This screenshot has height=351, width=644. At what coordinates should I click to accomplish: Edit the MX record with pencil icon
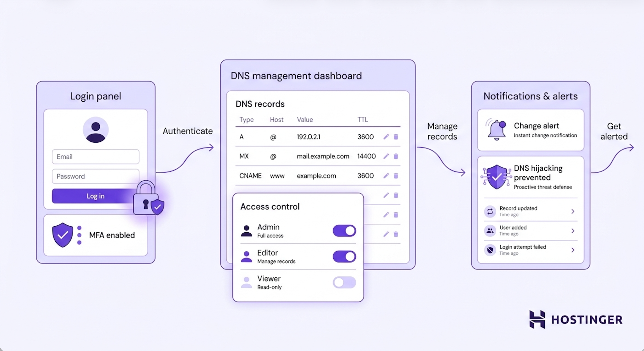click(x=386, y=156)
